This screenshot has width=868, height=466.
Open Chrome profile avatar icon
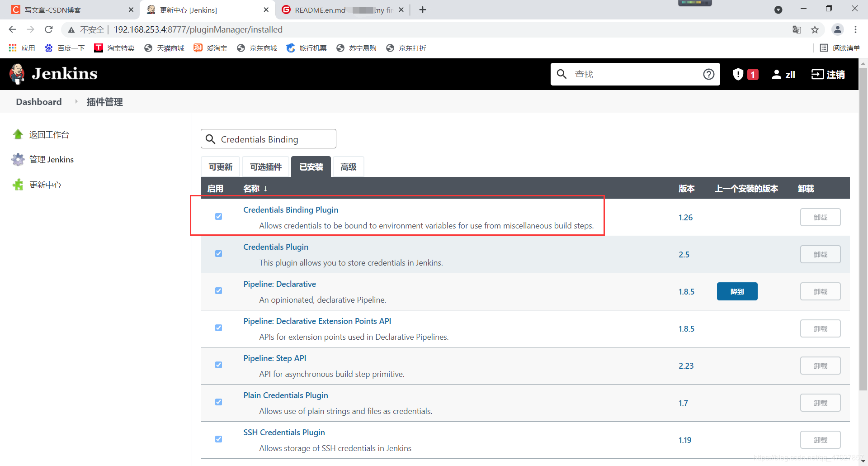838,29
